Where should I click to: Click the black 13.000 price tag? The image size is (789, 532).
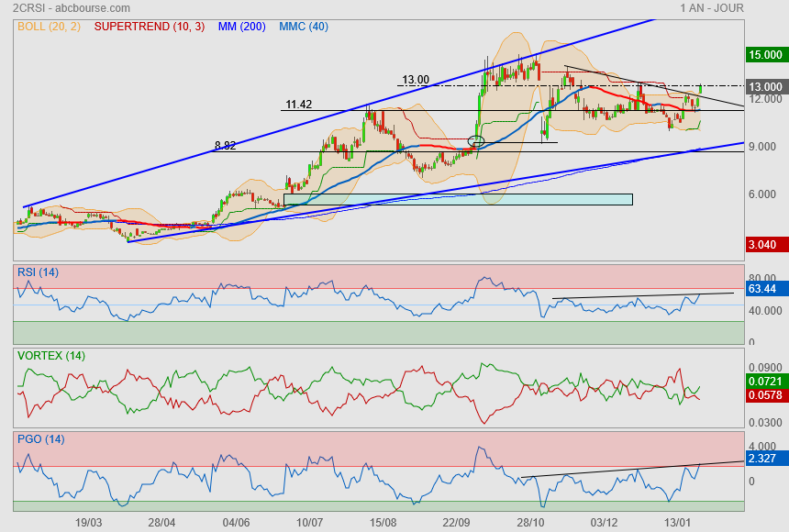pos(765,86)
